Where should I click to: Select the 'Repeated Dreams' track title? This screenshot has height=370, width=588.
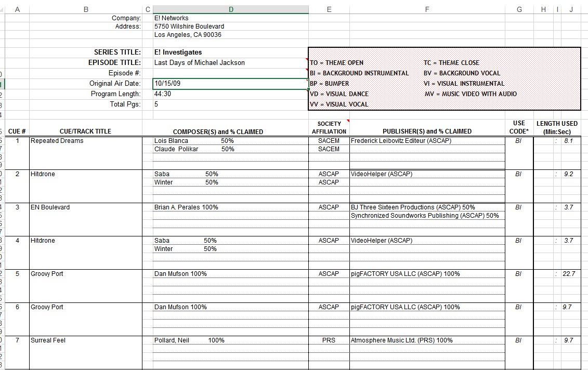[57, 141]
